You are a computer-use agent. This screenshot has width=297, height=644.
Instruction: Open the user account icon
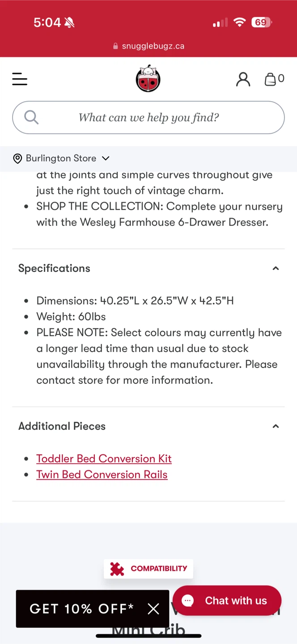(x=243, y=79)
